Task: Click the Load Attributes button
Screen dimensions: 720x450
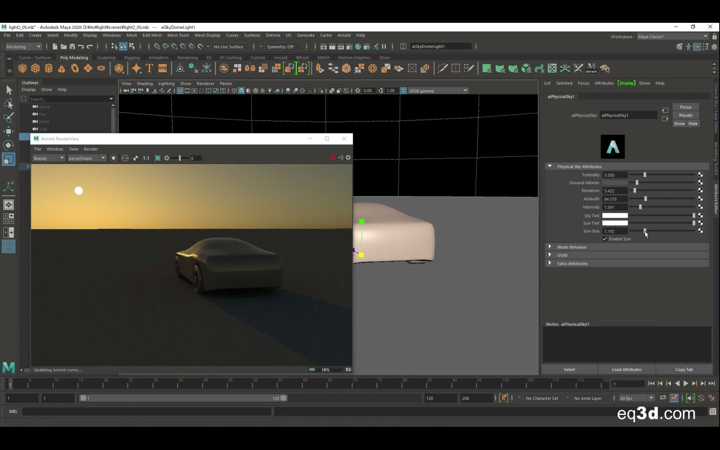Action: (626, 369)
